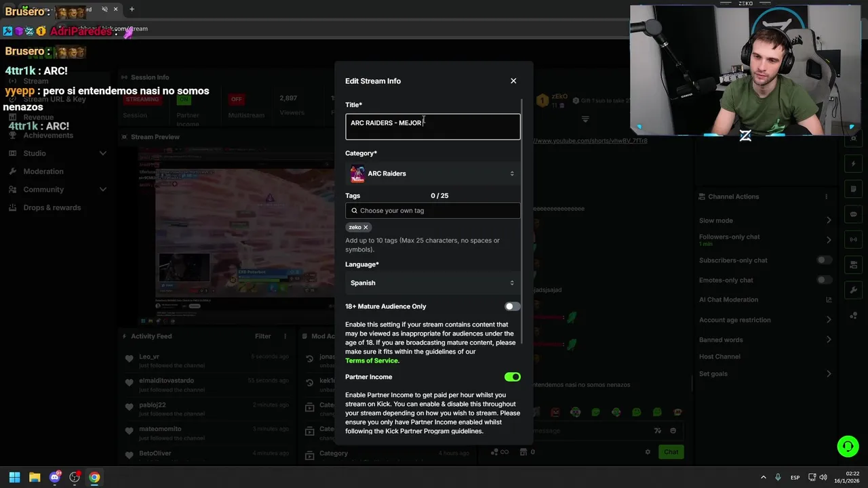Open the Language dropdown set to Spanish
This screenshot has width=868, height=488.
point(433,283)
